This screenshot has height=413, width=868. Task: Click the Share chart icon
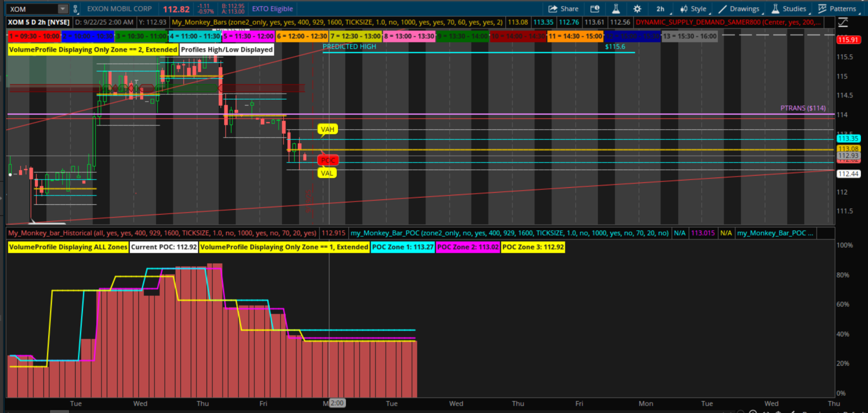[563, 9]
